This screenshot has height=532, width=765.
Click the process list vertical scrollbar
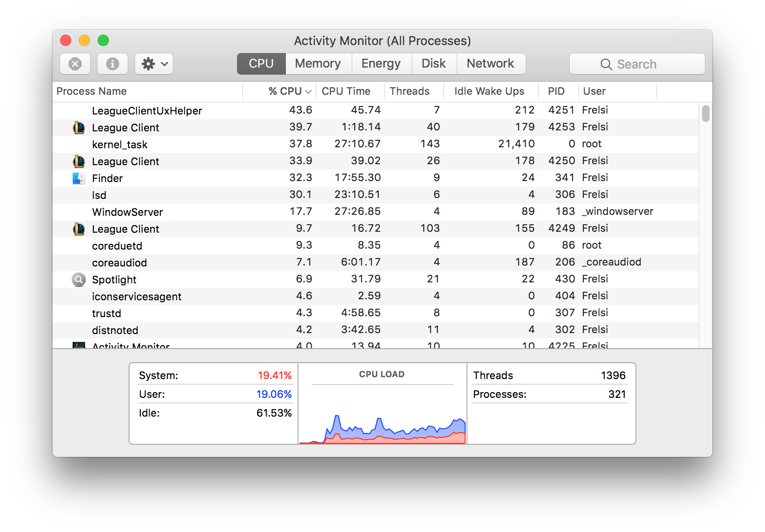click(x=705, y=225)
